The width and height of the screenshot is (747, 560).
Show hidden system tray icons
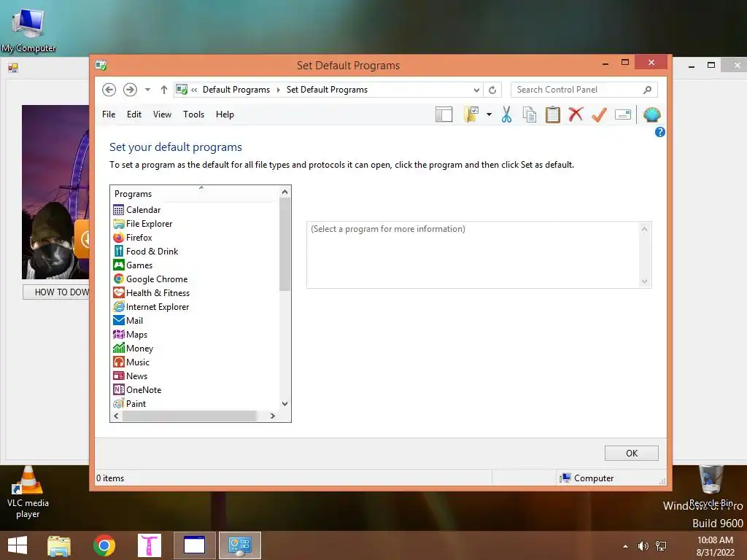pos(625,546)
